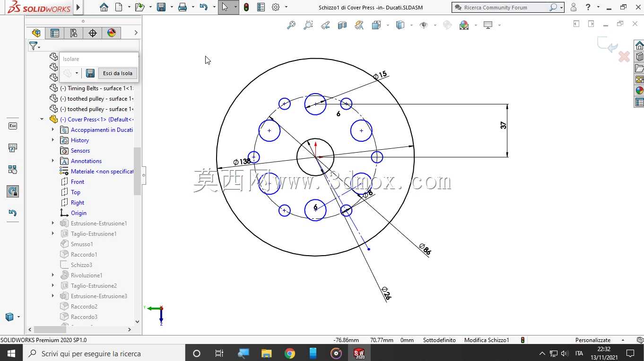The width and height of the screenshot is (644, 361).
Task: Toggle Hide/Show Items eye icon
Action: pos(424,25)
